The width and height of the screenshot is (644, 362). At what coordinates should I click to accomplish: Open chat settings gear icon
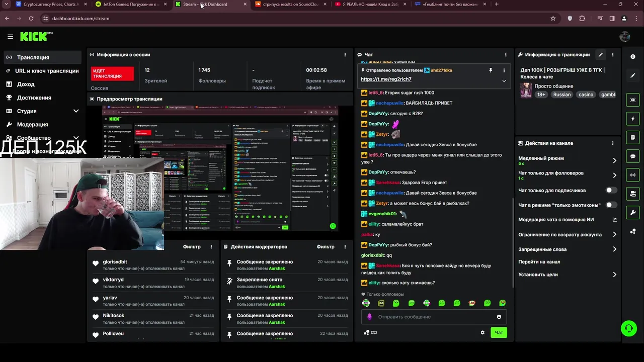point(482,332)
